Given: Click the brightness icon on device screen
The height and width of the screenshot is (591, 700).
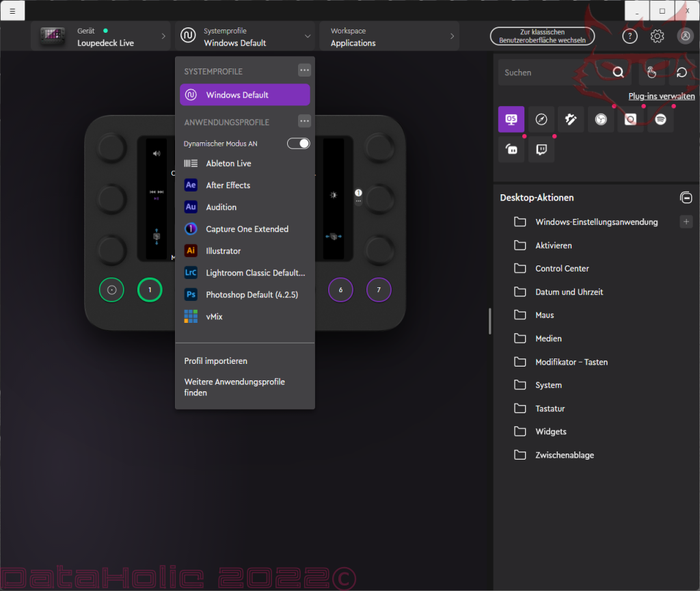Looking at the screenshot, I should pos(334,195).
